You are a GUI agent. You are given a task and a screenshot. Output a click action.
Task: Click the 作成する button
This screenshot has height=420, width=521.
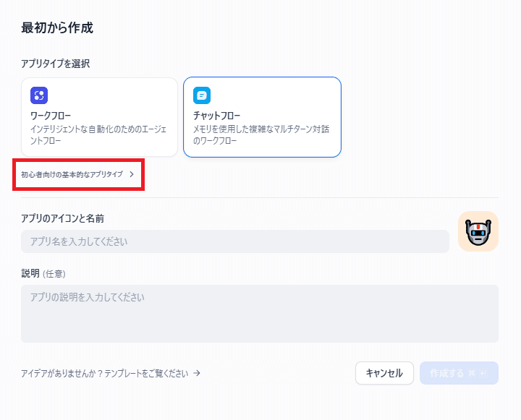tap(459, 373)
